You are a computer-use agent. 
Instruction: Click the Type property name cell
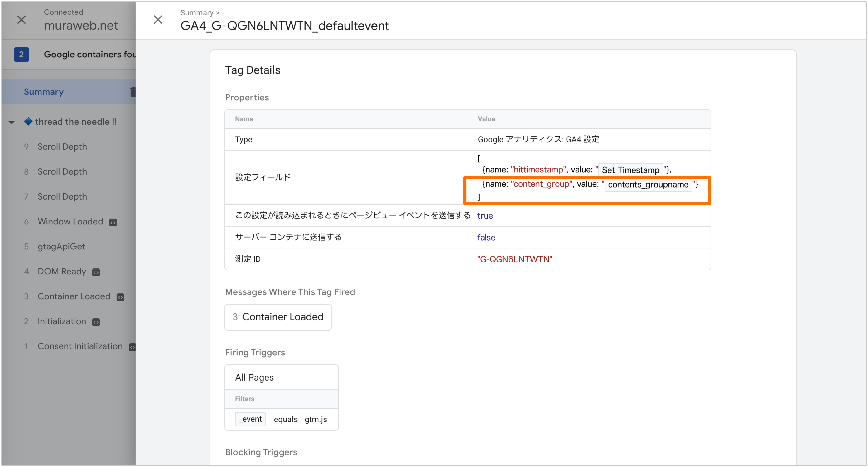pyautogui.click(x=243, y=139)
